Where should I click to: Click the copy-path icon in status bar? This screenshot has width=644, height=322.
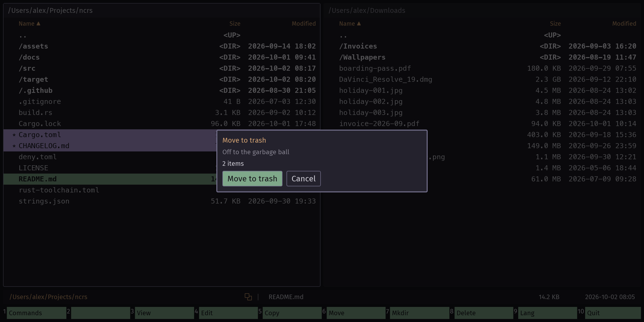(x=248, y=297)
